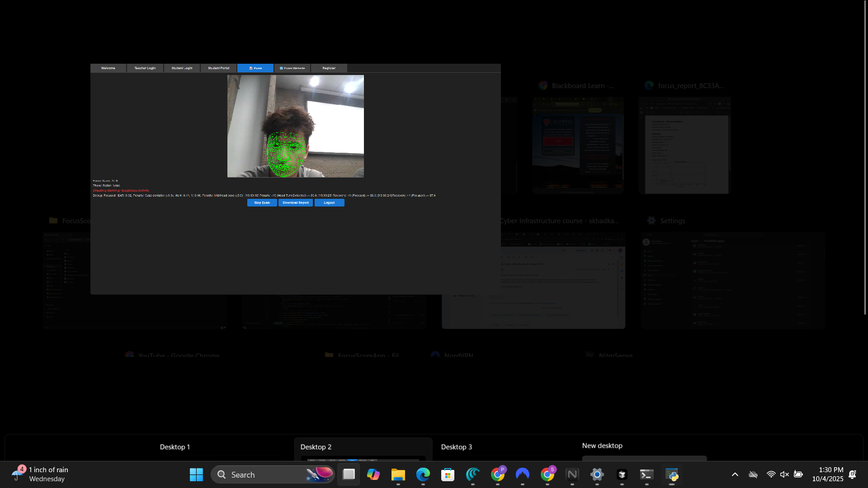Open the Settings gear taskbar icon
The width and height of the screenshot is (868, 488).
click(x=597, y=474)
